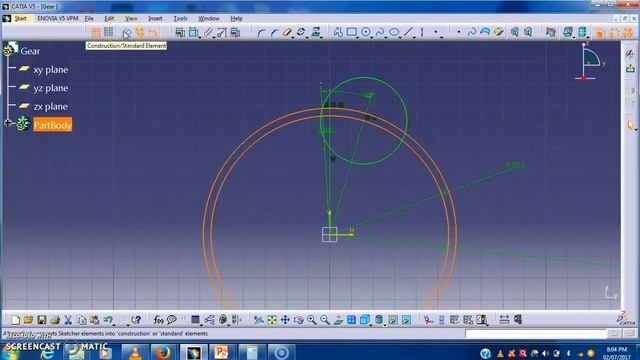640x360 pixels.
Task: Open Rectangle tool flyout arrow
Action: 358,37
